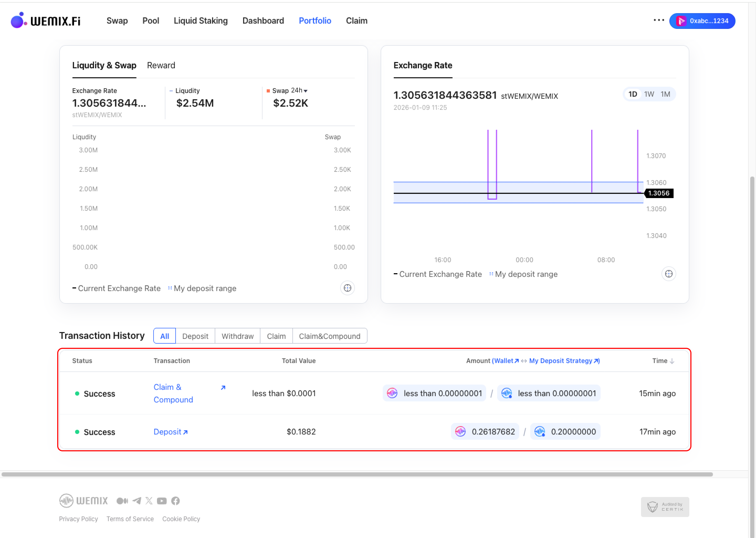Open the three-dot more menu
This screenshot has height=538, width=756.
pyautogui.click(x=659, y=20)
